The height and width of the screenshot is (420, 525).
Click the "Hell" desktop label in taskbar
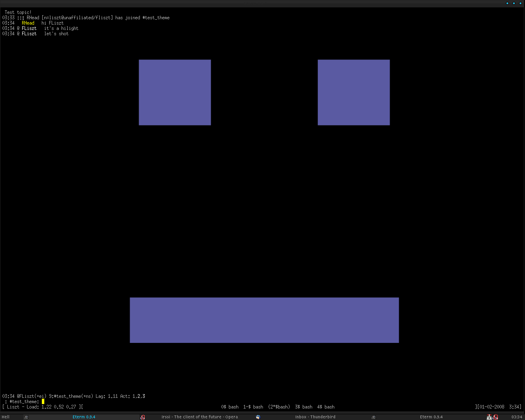pyautogui.click(x=6, y=417)
